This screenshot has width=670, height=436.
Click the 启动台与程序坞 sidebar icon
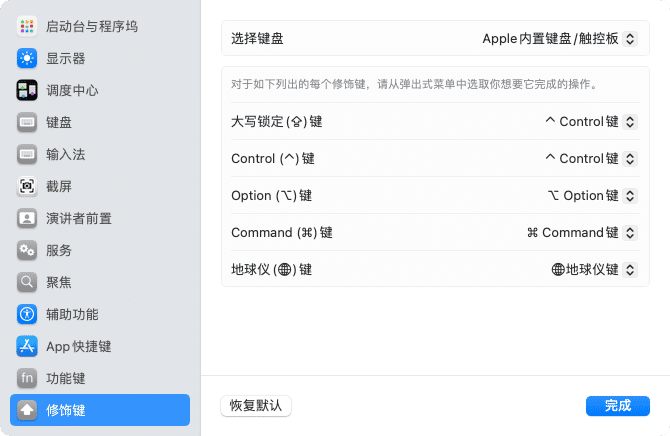(27, 26)
